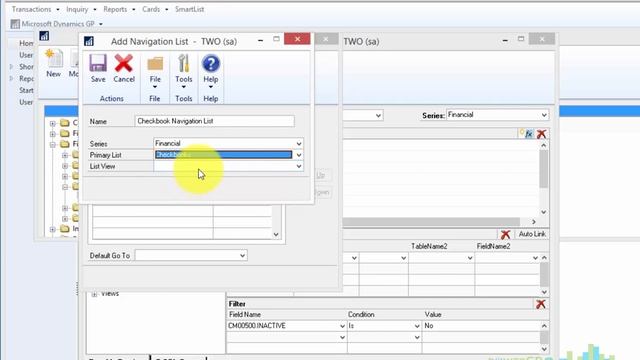640x360 pixels.
Task: Open the Tools icon menu
Action: click(184, 64)
